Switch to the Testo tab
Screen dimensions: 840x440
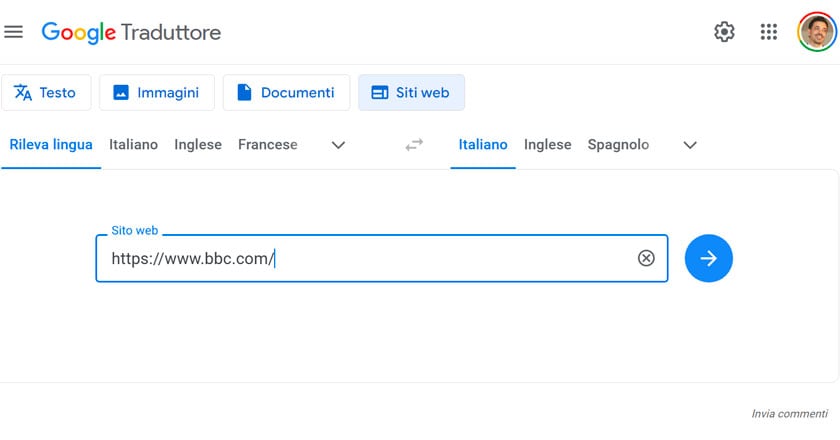tap(46, 93)
